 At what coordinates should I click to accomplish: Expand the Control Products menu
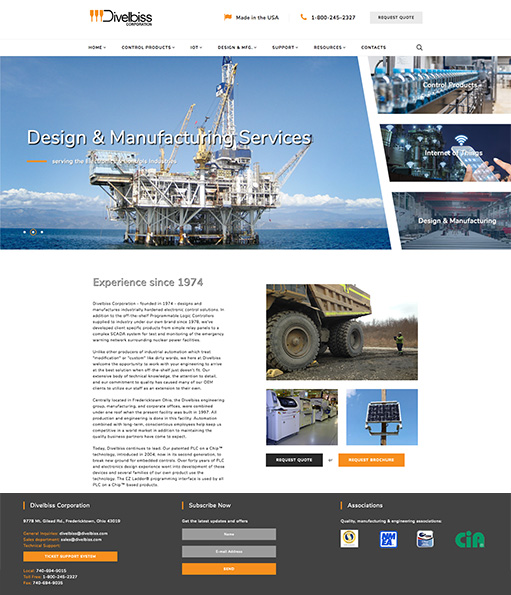click(148, 47)
